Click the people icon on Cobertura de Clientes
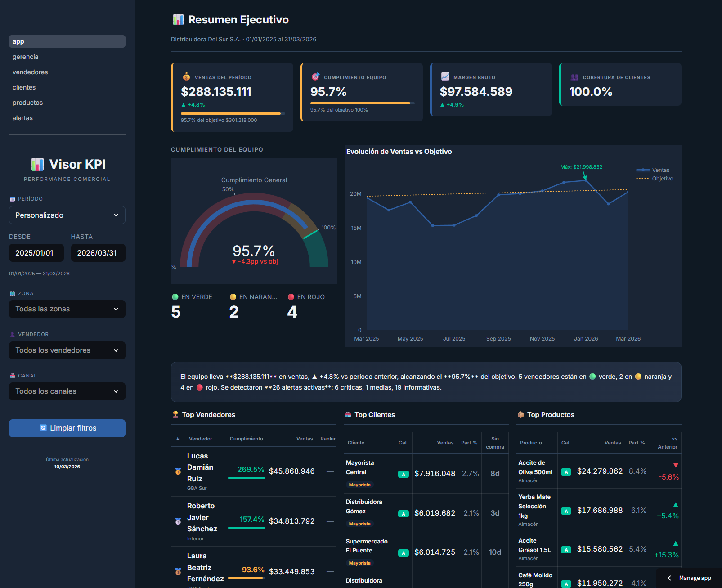 coord(574,77)
